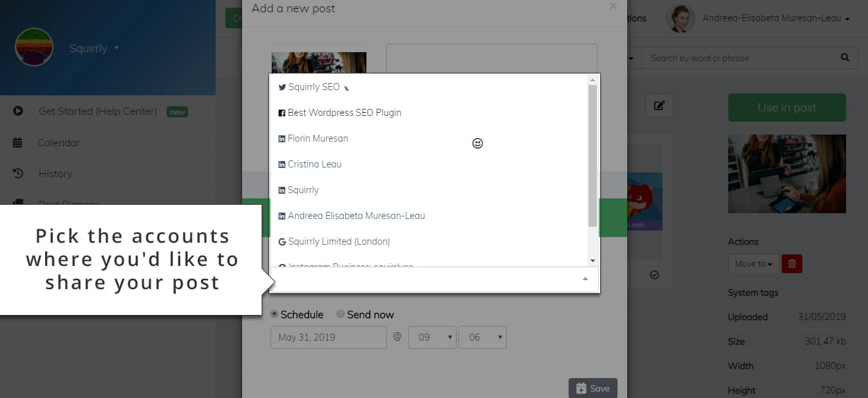The width and height of the screenshot is (868, 398).
Task: Click the green Use in post button
Action: coord(787,108)
